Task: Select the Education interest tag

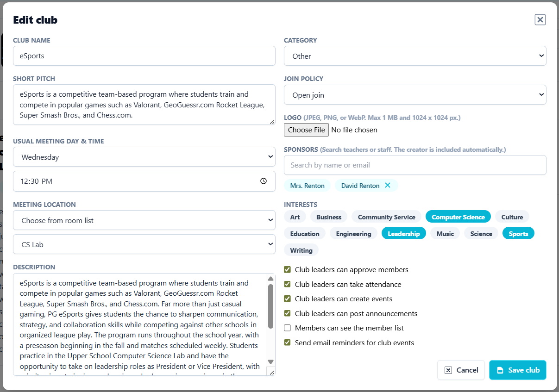Action: pyautogui.click(x=305, y=234)
